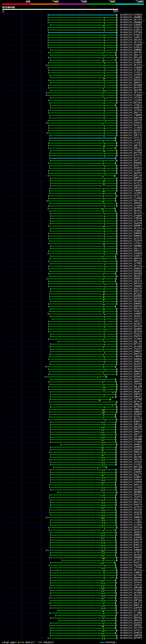The image size is (146, 644).
Task: Click the orange ~40% identity legend segment
Action: tap(45, 4)
